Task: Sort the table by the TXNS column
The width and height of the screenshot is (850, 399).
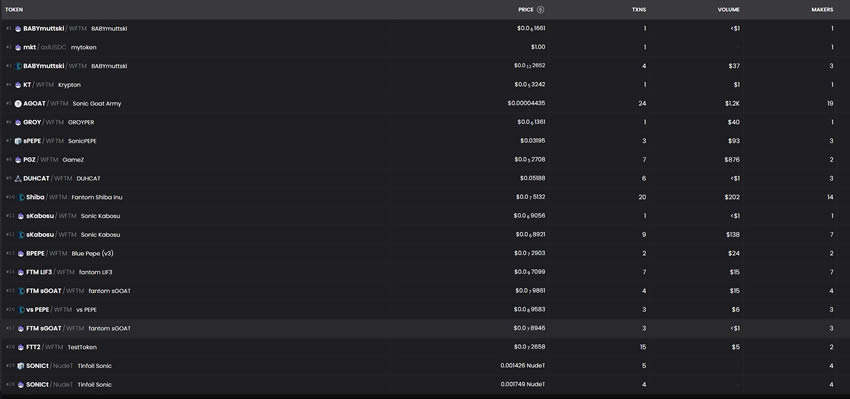Action: (639, 10)
